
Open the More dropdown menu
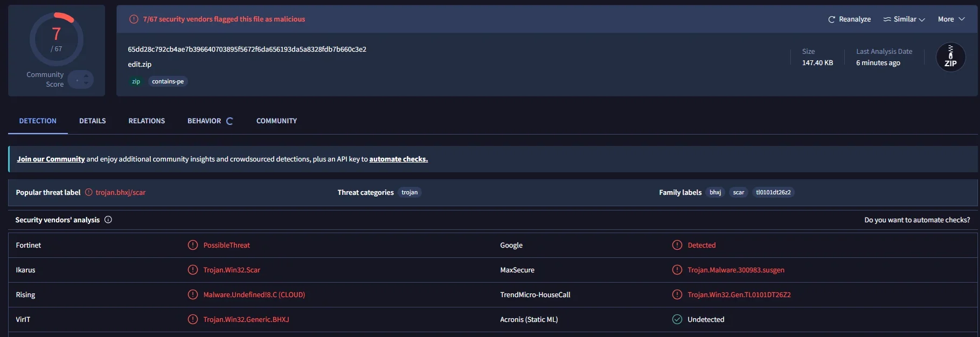click(x=951, y=19)
